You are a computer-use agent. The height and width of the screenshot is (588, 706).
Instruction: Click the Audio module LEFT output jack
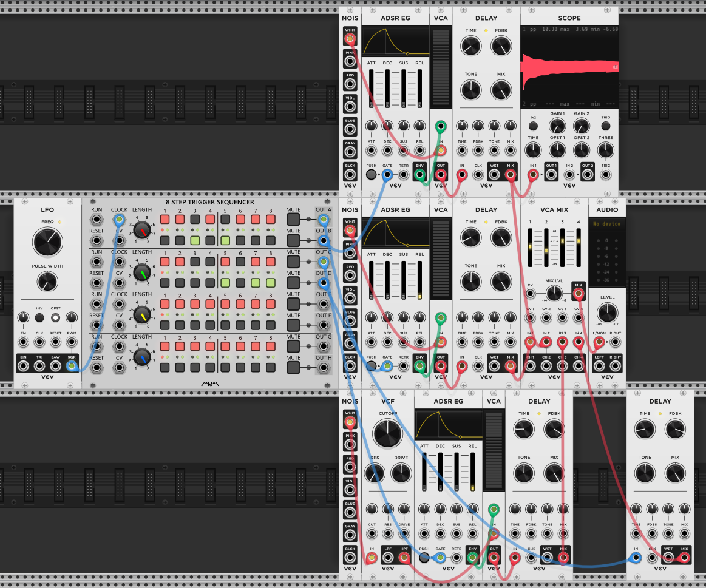click(x=599, y=366)
